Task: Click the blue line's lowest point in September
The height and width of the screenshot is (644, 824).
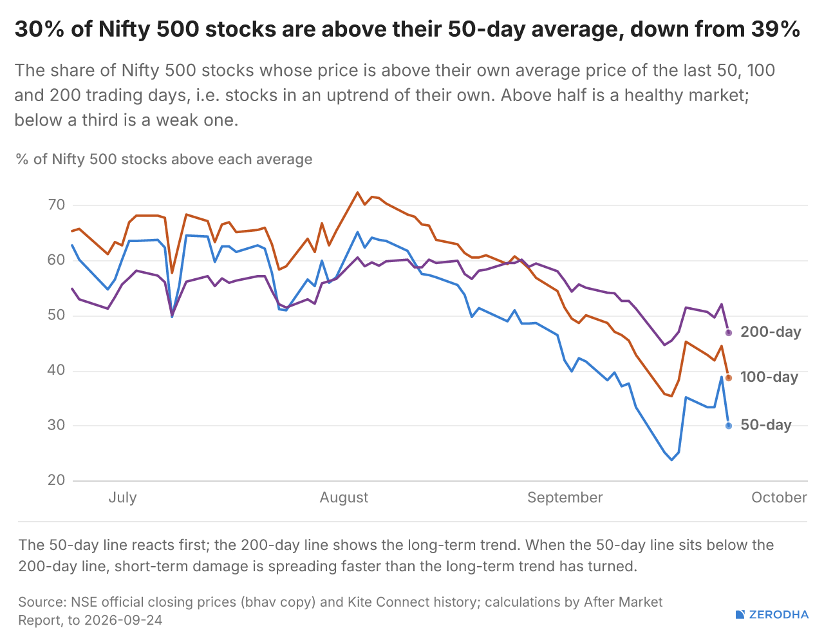Action: pyautogui.click(x=671, y=460)
